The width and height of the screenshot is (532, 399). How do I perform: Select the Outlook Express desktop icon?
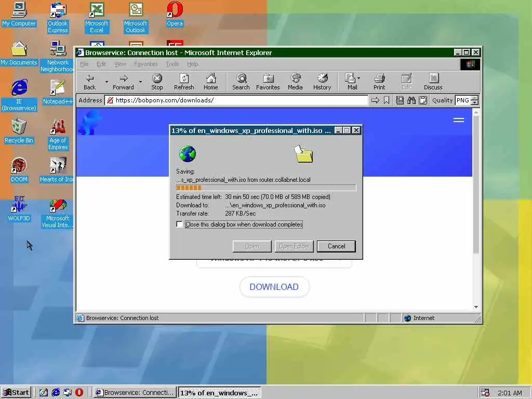[x=58, y=18]
